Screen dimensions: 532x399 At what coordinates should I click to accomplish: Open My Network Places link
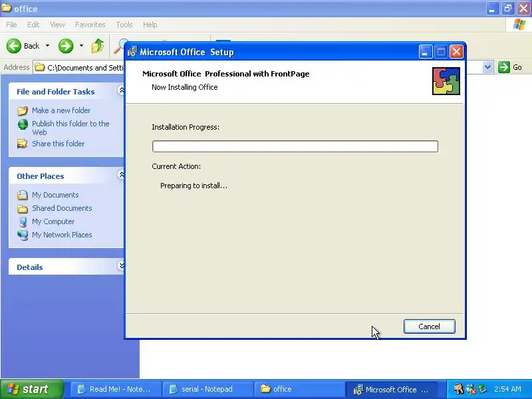coord(62,235)
